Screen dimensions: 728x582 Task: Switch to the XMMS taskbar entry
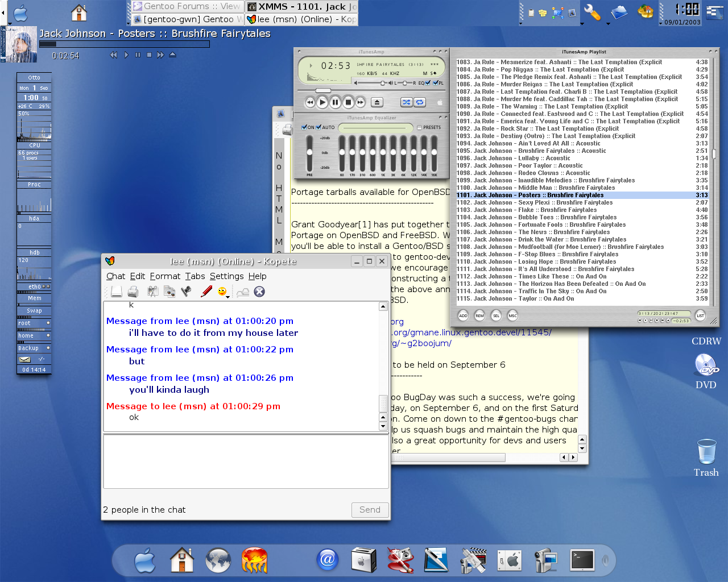point(301,6)
